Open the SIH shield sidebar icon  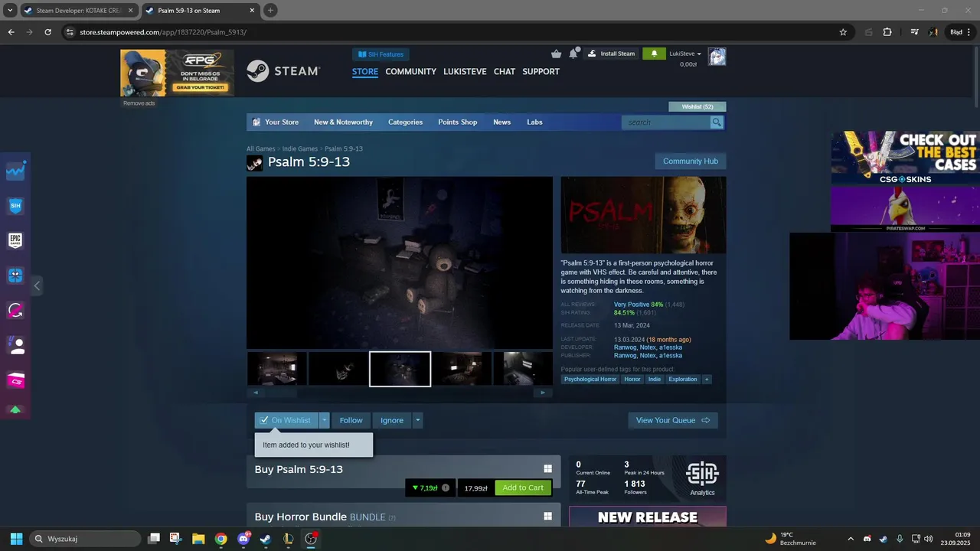[15, 206]
